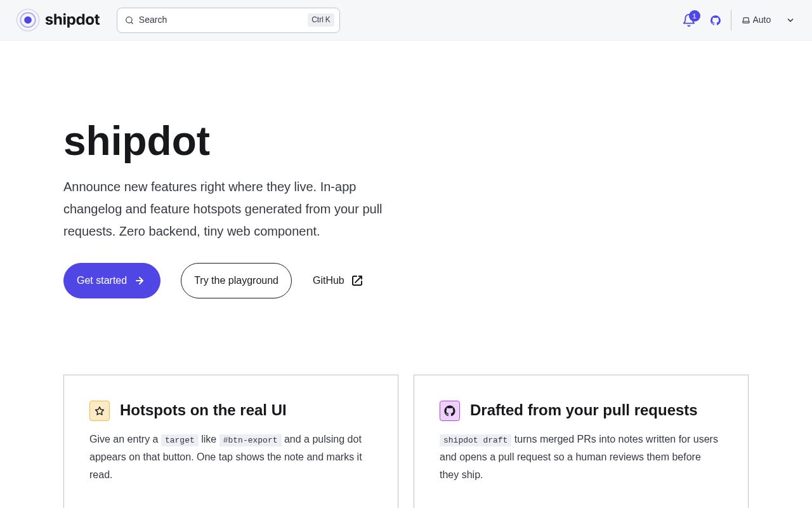Click the star icon on Hotspots card

pos(100,411)
